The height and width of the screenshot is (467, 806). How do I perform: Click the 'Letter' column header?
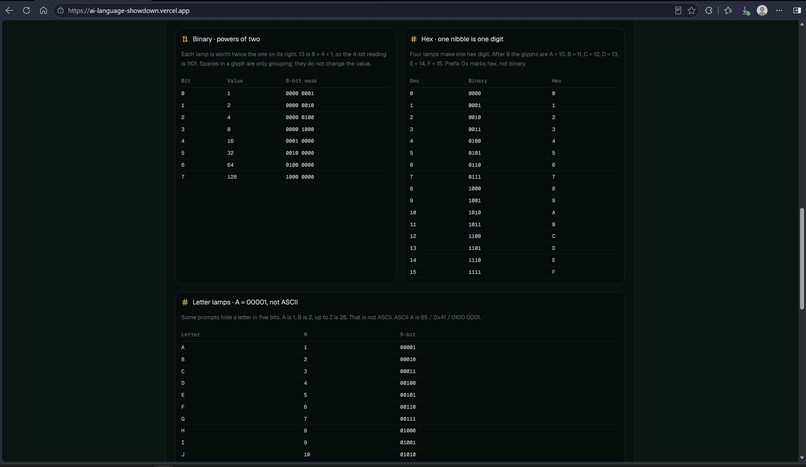(190, 334)
